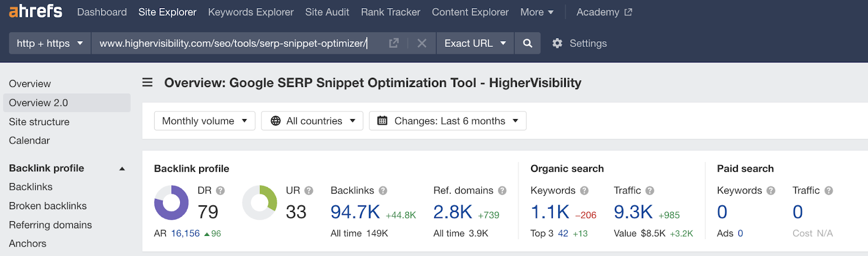Click help icon beside Paid Traffic
The height and width of the screenshot is (256, 868).
(828, 191)
